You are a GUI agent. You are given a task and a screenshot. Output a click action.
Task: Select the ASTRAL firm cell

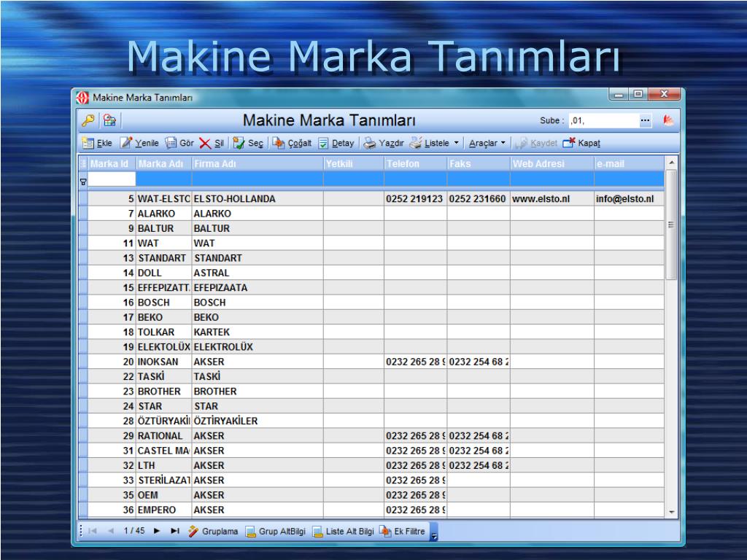pos(258,273)
